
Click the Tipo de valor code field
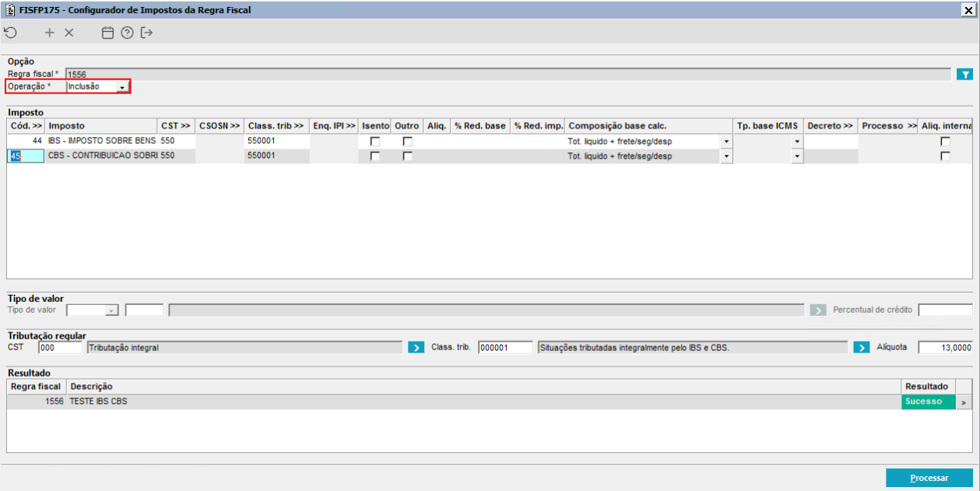(145, 310)
